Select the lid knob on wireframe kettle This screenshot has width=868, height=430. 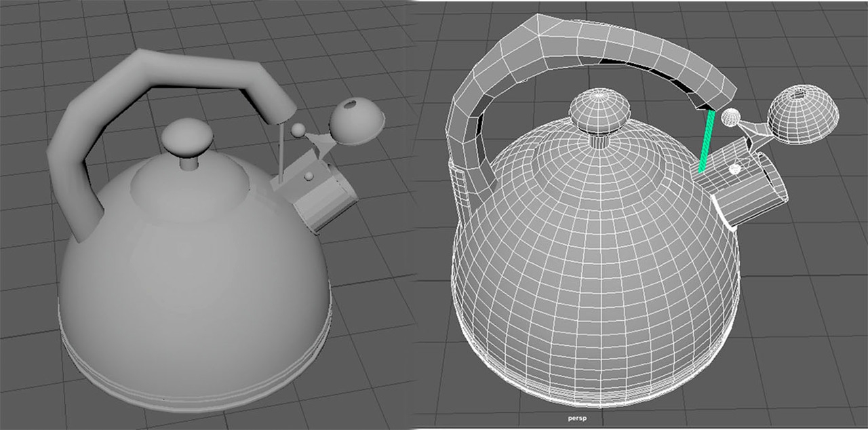[597, 111]
